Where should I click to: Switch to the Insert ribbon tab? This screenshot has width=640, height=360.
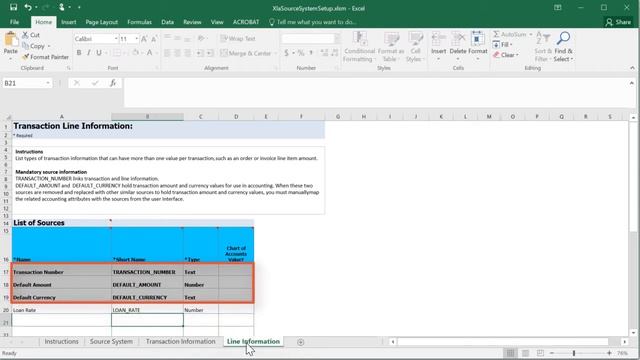[x=69, y=22]
